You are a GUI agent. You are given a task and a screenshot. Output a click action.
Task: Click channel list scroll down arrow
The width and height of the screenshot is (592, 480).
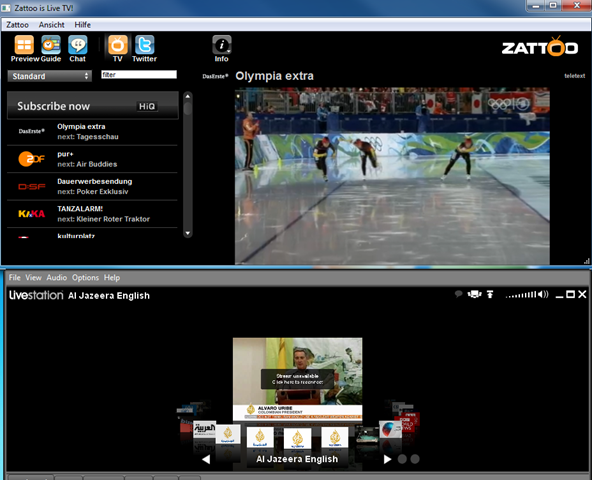(188, 233)
